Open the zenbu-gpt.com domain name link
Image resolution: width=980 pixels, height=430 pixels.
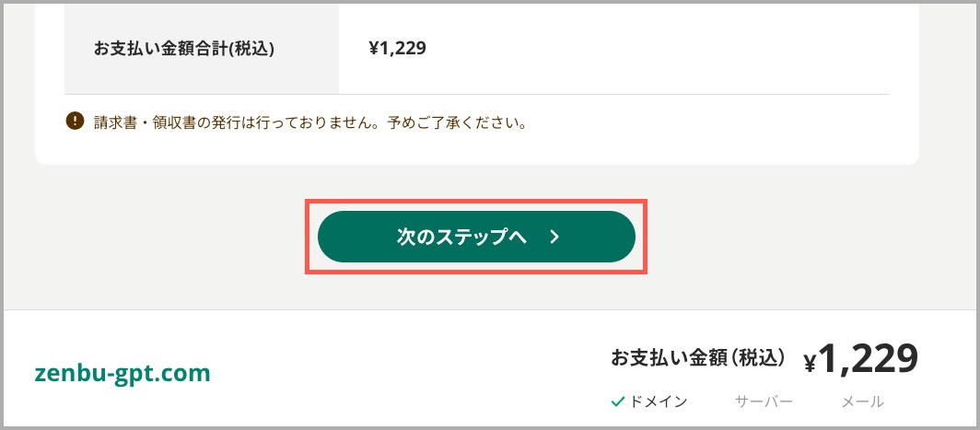tap(122, 373)
